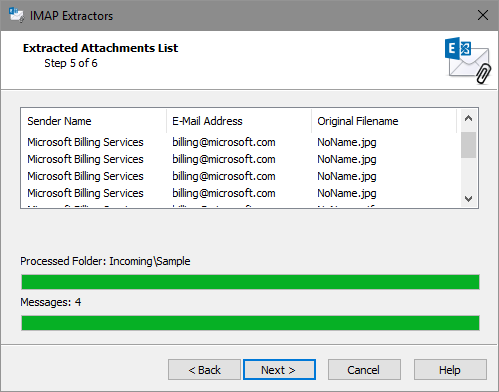Cancel the extraction wizard

coord(364,370)
